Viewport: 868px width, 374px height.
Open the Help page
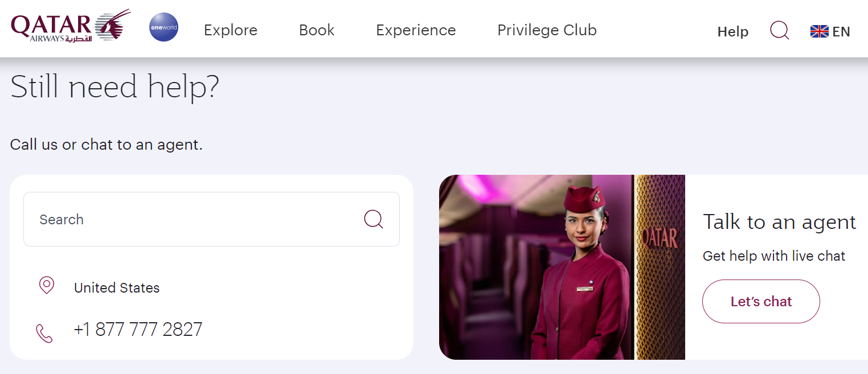733,32
